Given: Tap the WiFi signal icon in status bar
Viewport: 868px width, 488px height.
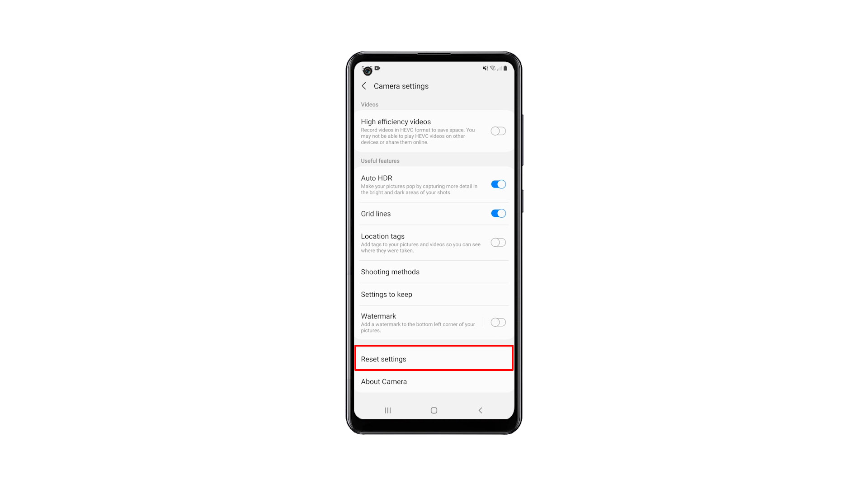Looking at the screenshot, I should coord(492,68).
